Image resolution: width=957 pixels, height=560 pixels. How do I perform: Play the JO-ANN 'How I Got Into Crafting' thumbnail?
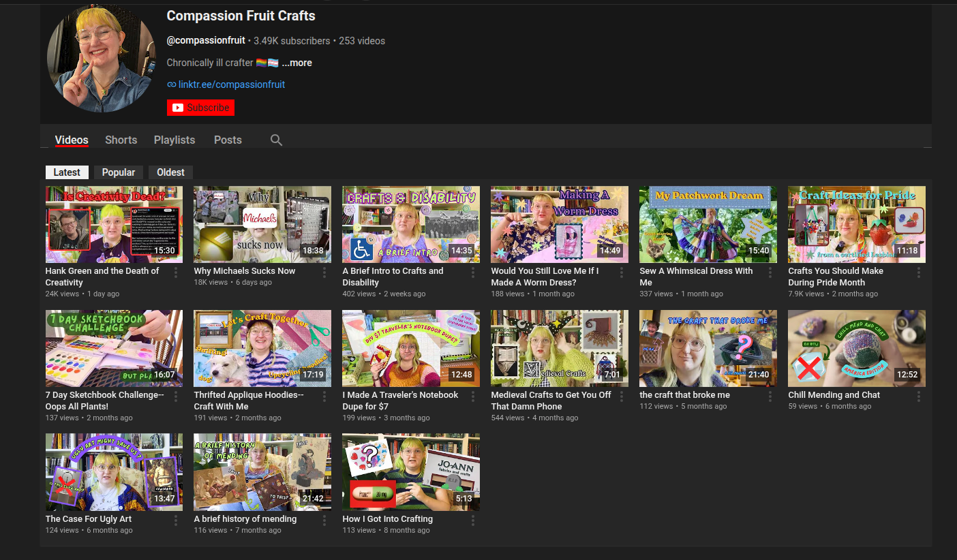coord(411,472)
